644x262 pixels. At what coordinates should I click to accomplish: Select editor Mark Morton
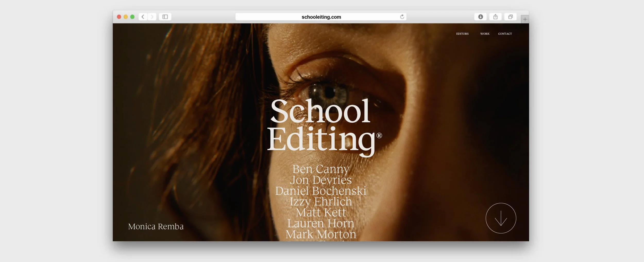[321, 234]
